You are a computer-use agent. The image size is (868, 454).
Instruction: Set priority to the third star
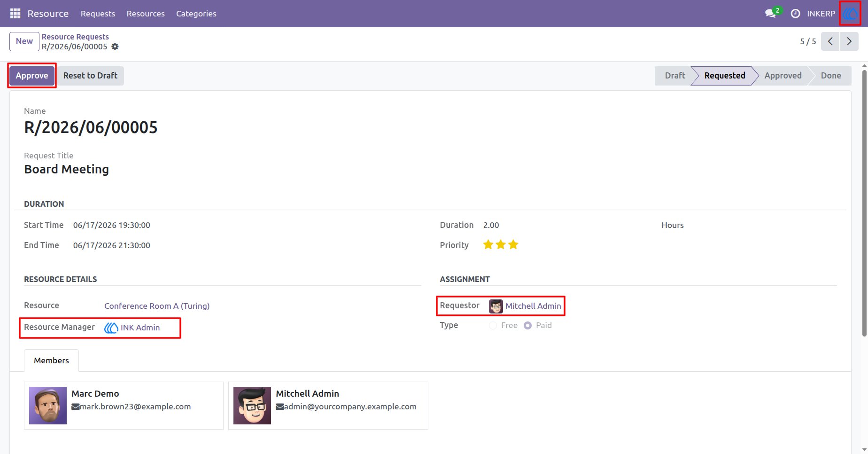pyautogui.click(x=513, y=244)
